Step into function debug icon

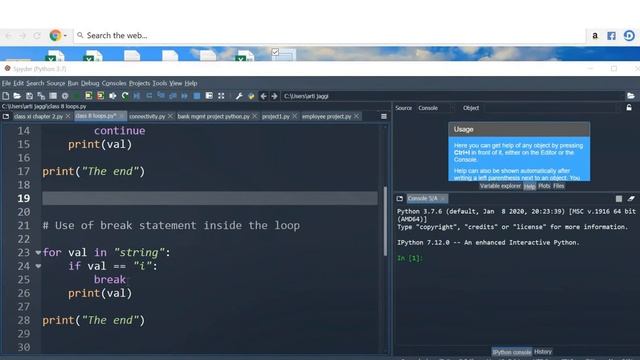[161, 96]
